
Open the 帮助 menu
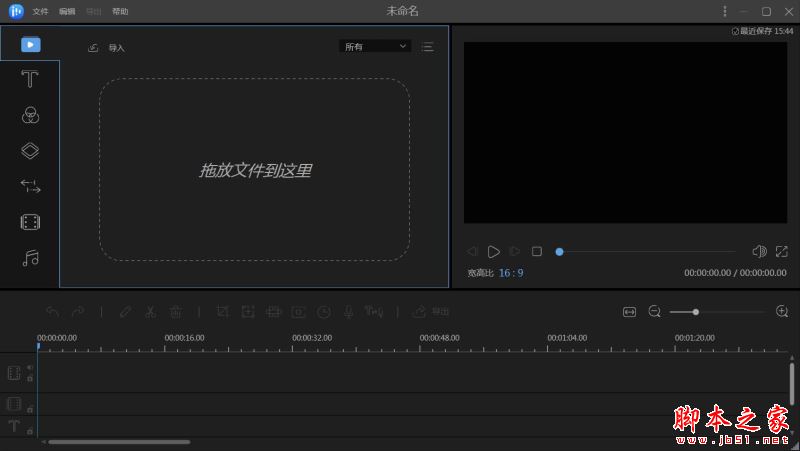point(120,11)
